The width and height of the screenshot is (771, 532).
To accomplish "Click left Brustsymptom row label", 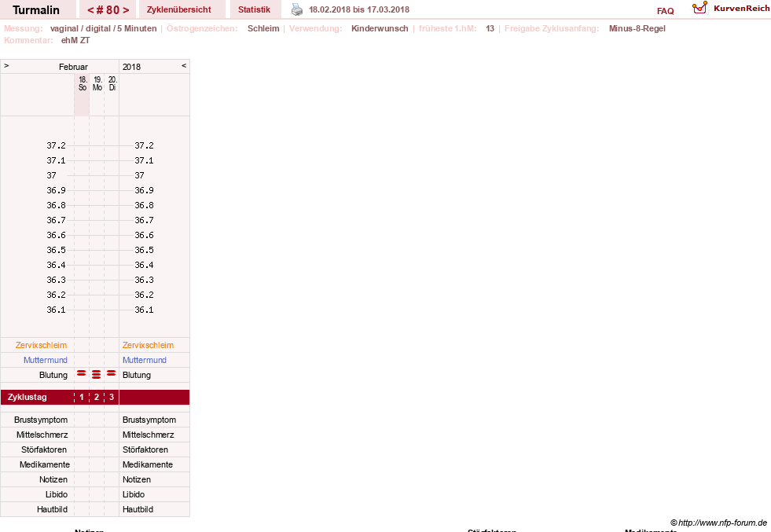I will pyautogui.click(x=41, y=420).
